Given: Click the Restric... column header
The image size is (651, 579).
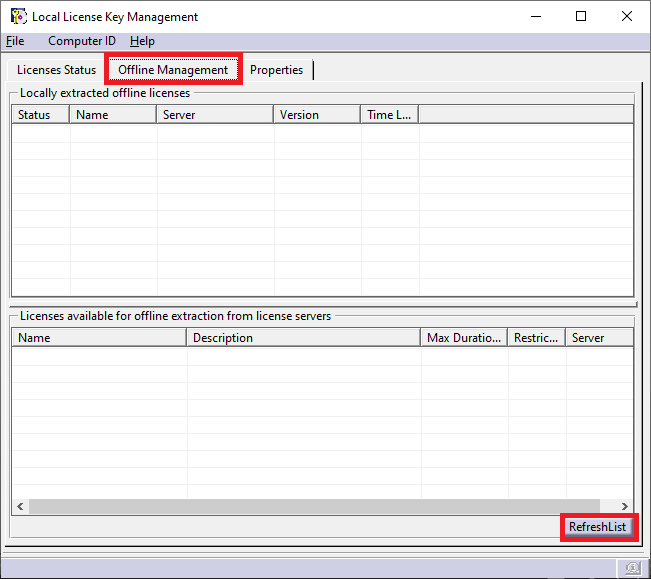Looking at the screenshot, I should click(x=536, y=338).
